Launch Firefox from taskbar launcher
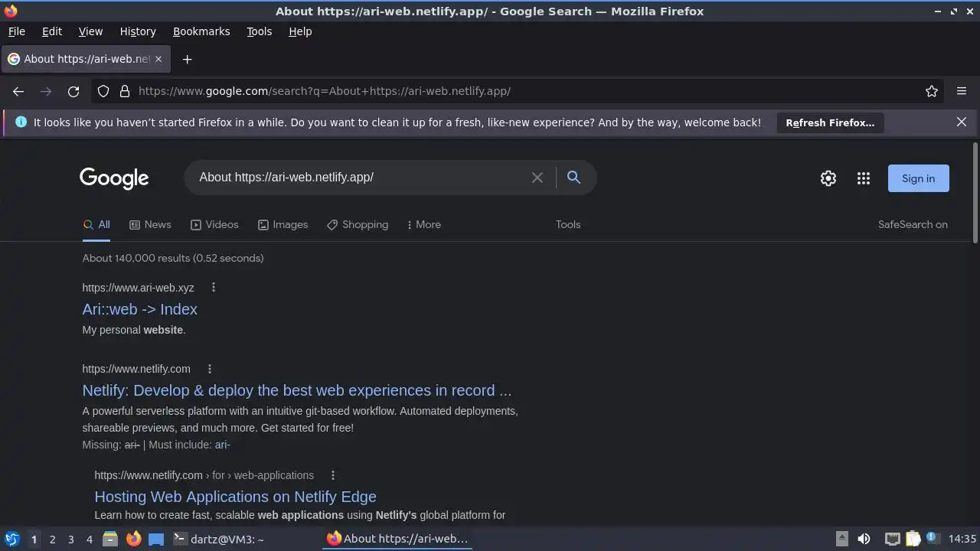 click(133, 539)
